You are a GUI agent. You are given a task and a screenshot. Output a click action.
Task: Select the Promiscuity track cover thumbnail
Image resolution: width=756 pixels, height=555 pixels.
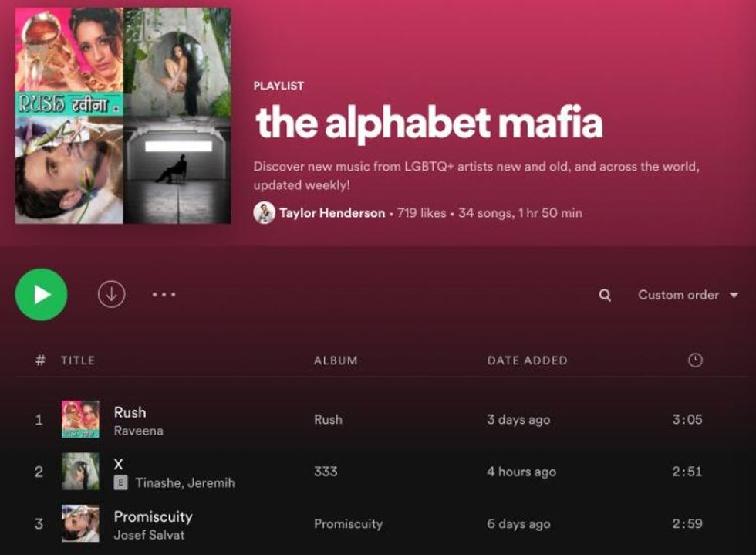coord(80,523)
